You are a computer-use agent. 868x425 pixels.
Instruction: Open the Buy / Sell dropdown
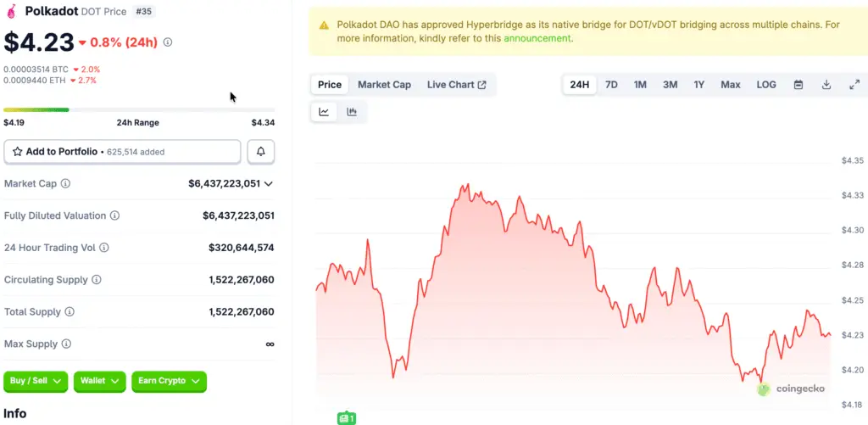point(36,382)
